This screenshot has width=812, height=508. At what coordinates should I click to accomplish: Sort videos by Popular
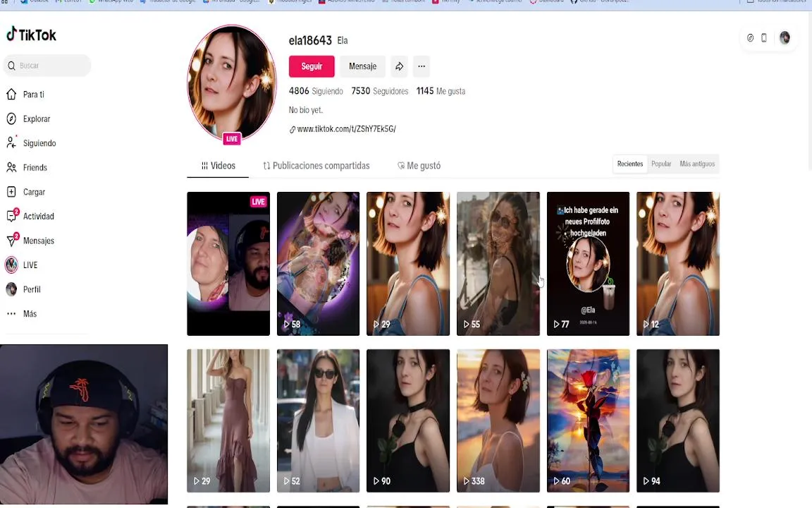[660, 164]
